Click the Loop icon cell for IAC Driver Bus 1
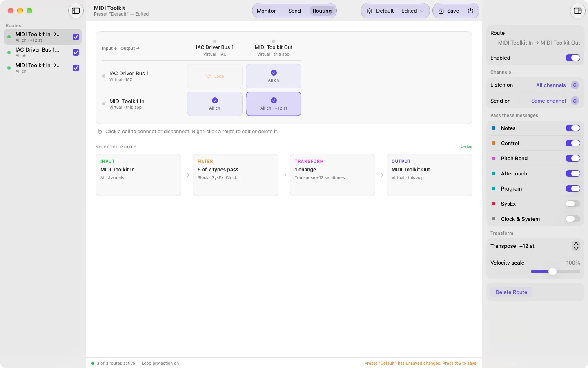 coord(215,76)
